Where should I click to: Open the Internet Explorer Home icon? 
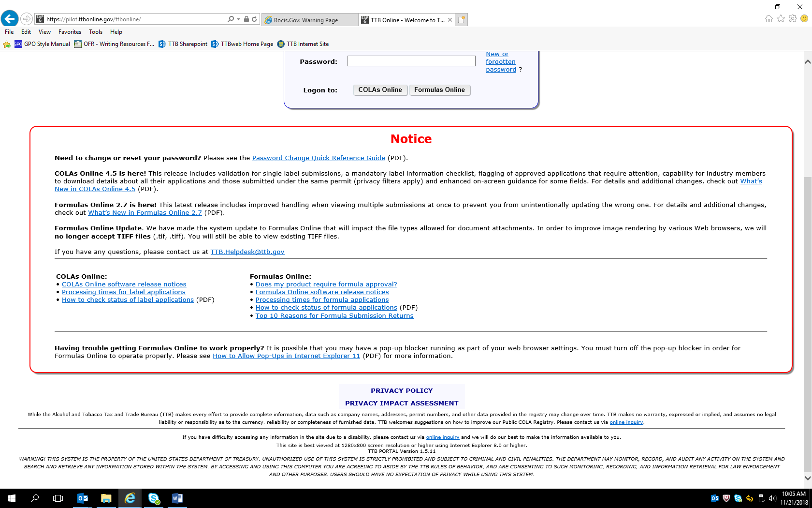click(x=768, y=19)
